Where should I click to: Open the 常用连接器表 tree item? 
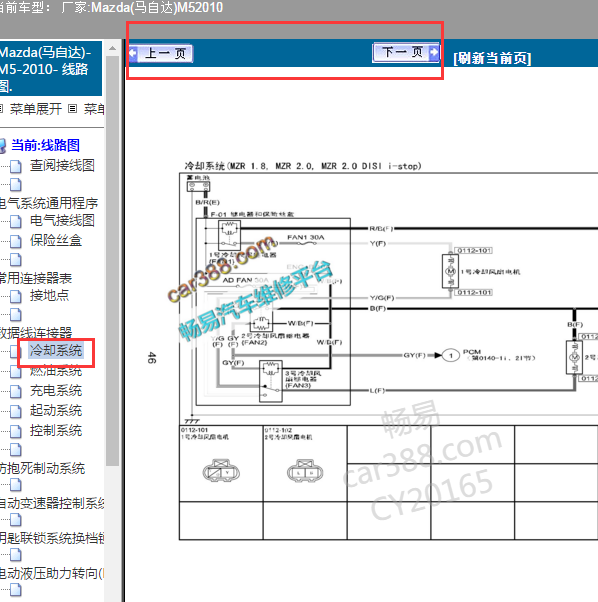click(36, 278)
